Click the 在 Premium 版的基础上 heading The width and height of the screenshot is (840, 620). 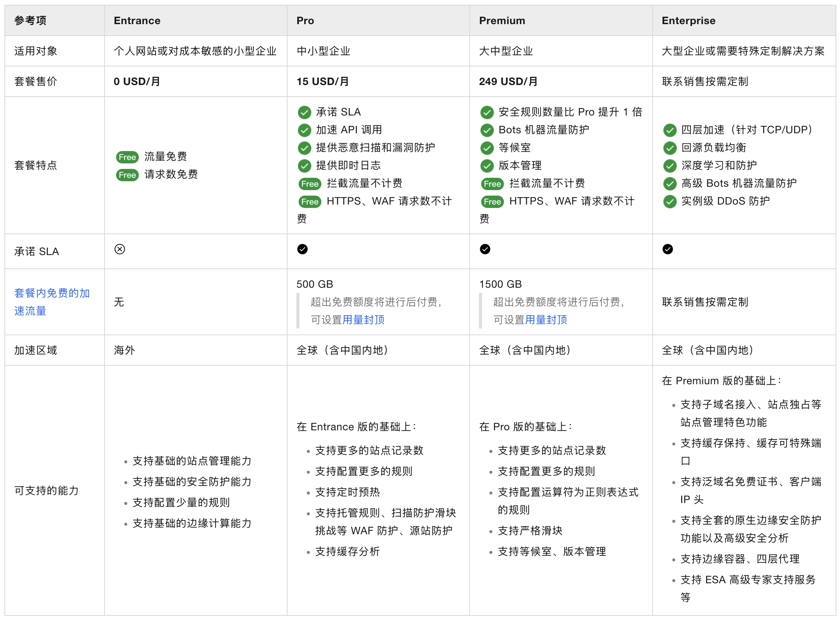(722, 381)
